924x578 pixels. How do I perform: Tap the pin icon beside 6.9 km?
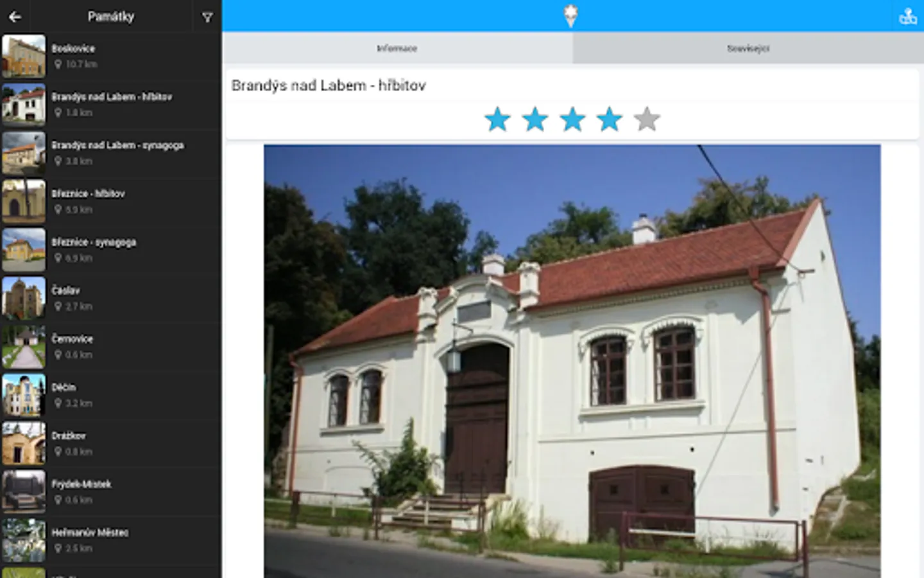(x=58, y=258)
